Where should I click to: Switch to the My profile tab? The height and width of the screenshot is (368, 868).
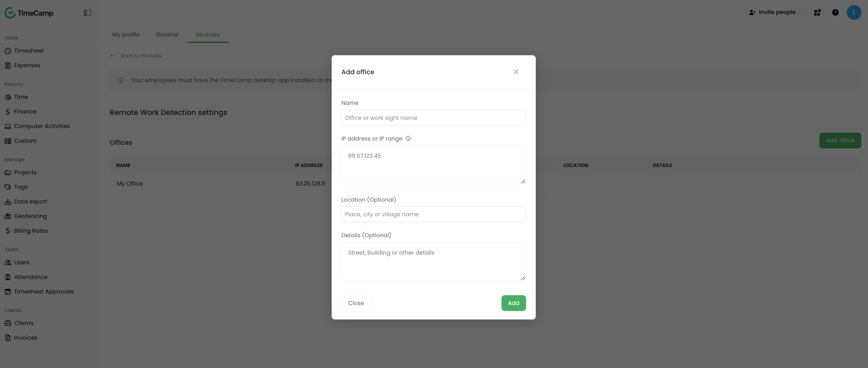click(x=126, y=34)
